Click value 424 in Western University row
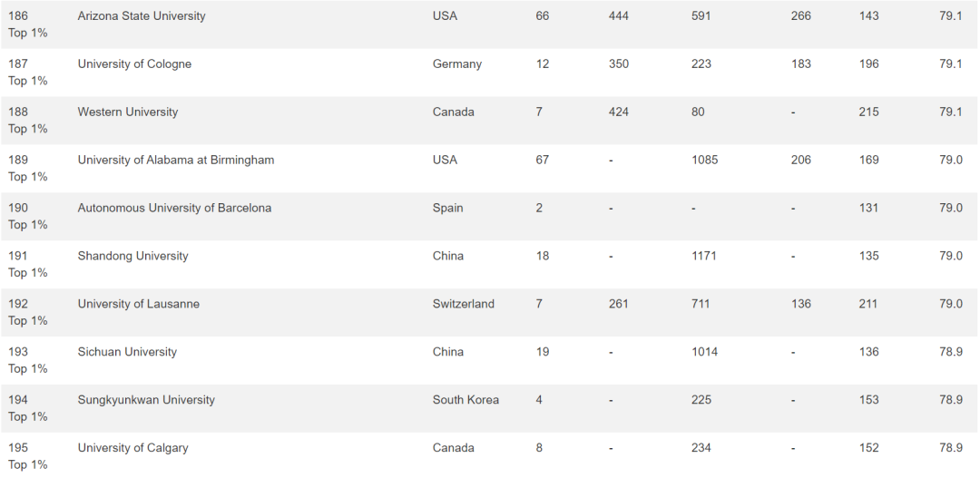This screenshot has width=980, height=478. point(619,112)
